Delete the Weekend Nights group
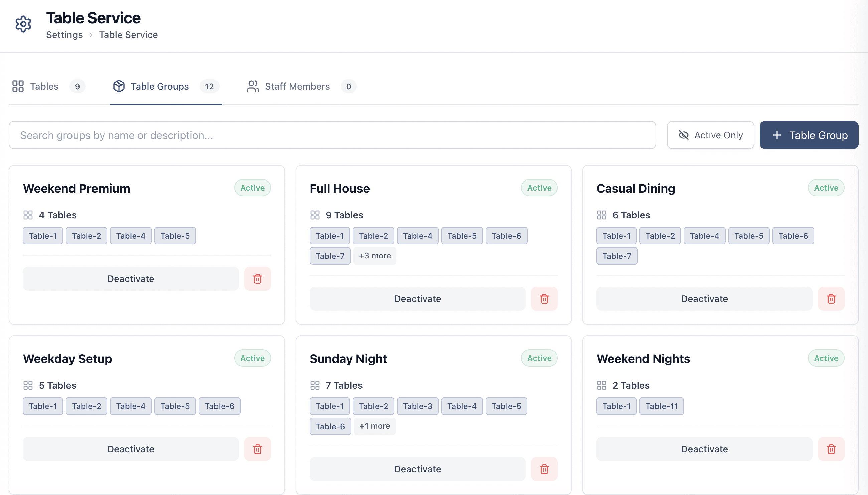Screen dimensions: 868x495 [831, 449]
